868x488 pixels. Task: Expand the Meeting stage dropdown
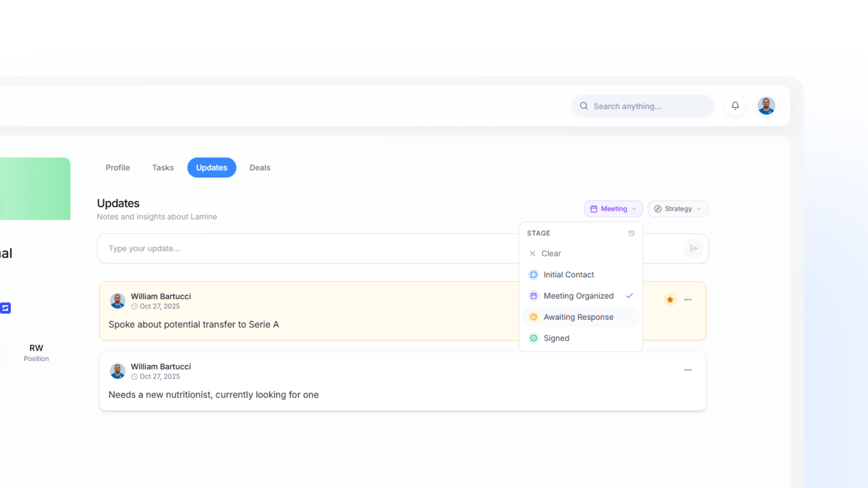[x=614, y=209]
